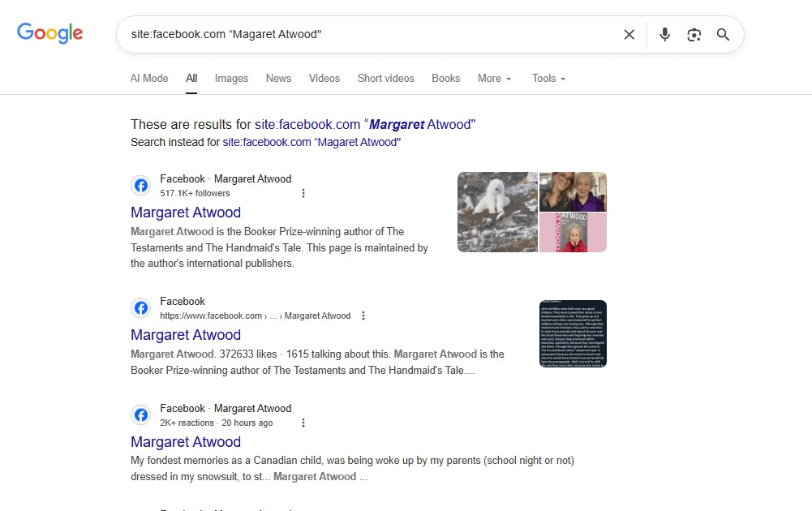812x511 pixels.
Task: Open the Margaret Atwood post about fondest memories
Action: (186, 442)
